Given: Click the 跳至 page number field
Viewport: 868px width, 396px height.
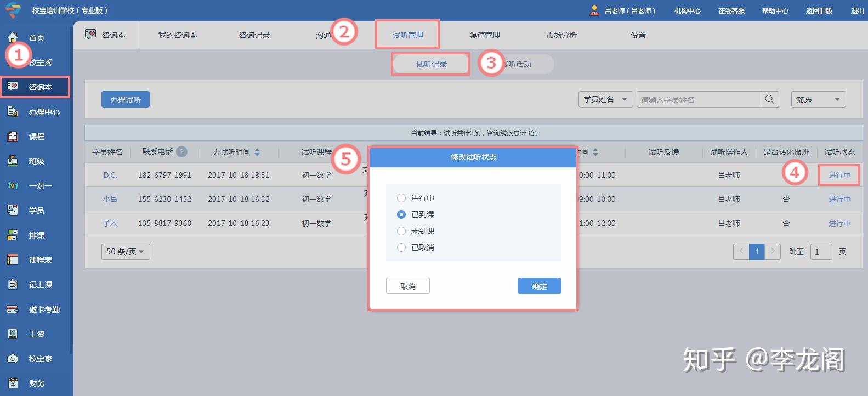Looking at the screenshot, I should coord(821,252).
